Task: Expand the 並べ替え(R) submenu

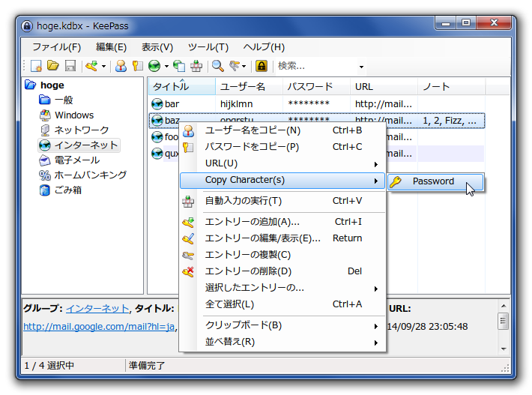Action: click(282, 342)
